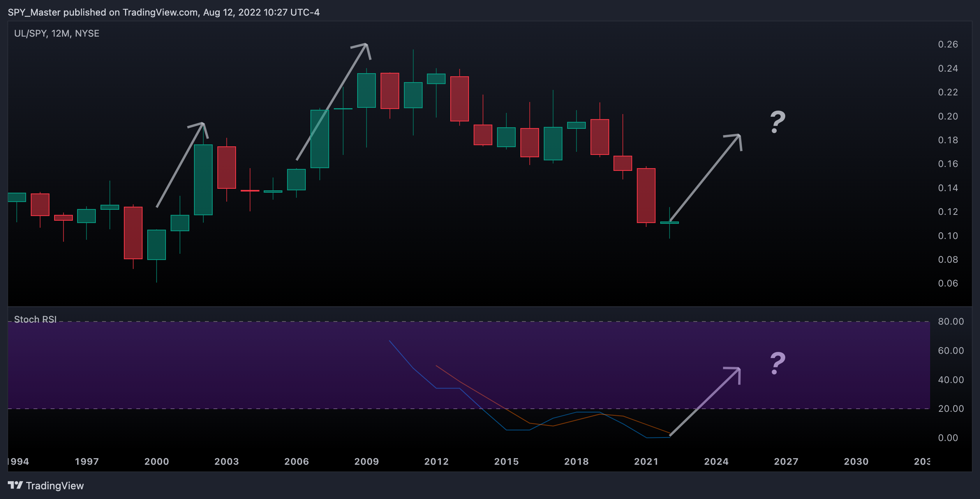Click the 2006 time axis label
The height and width of the screenshot is (499, 980).
tap(296, 462)
